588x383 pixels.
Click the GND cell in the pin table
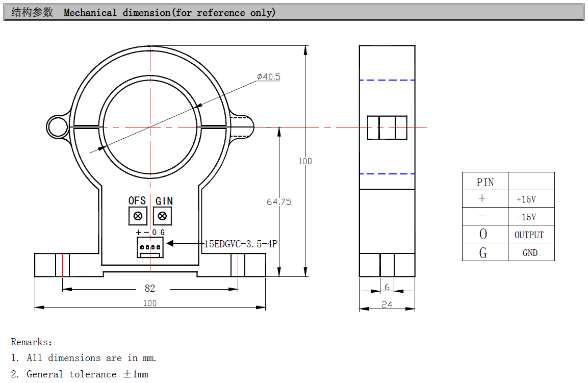[x=530, y=253]
